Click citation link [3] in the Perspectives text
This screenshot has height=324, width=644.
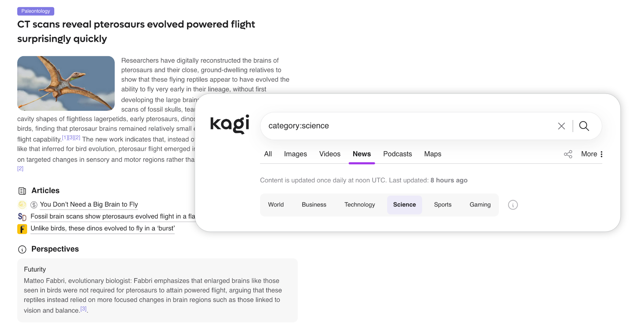click(x=83, y=308)
